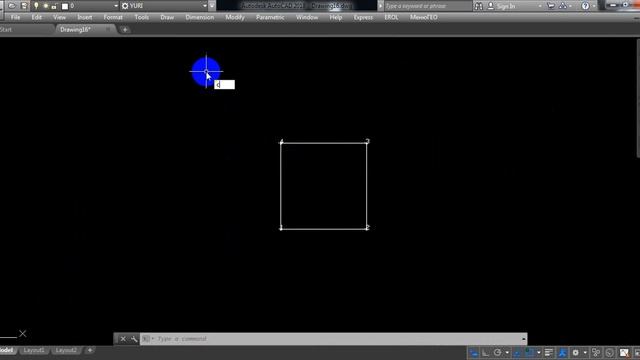Open quick access toolbar customize arrow
The image size is (640, 360).
click(x=212, y=6)
